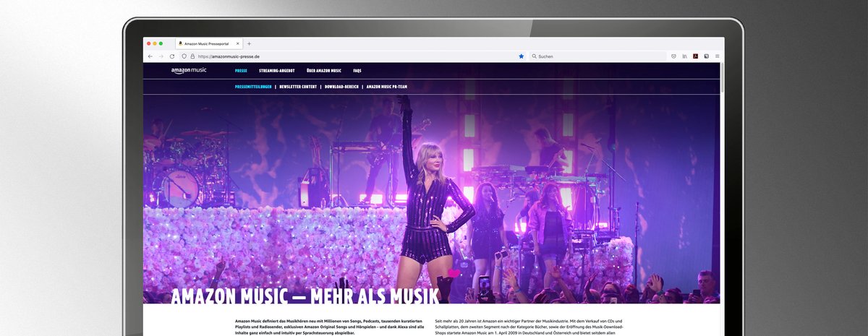
Task: Click the browser forward arrow
Action: point(161,56)
